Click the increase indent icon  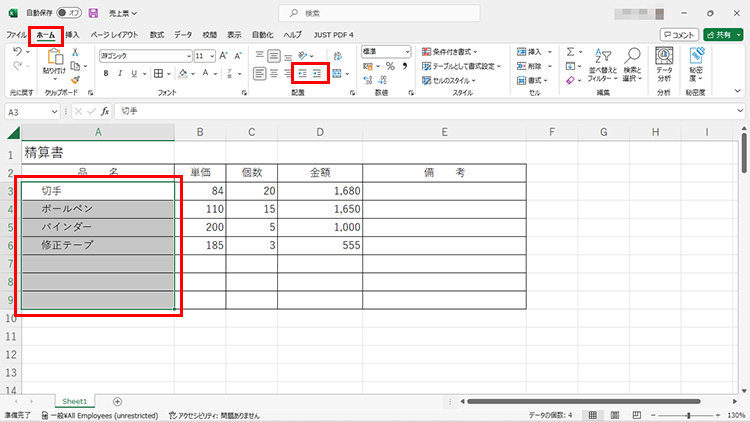point(318,73)
